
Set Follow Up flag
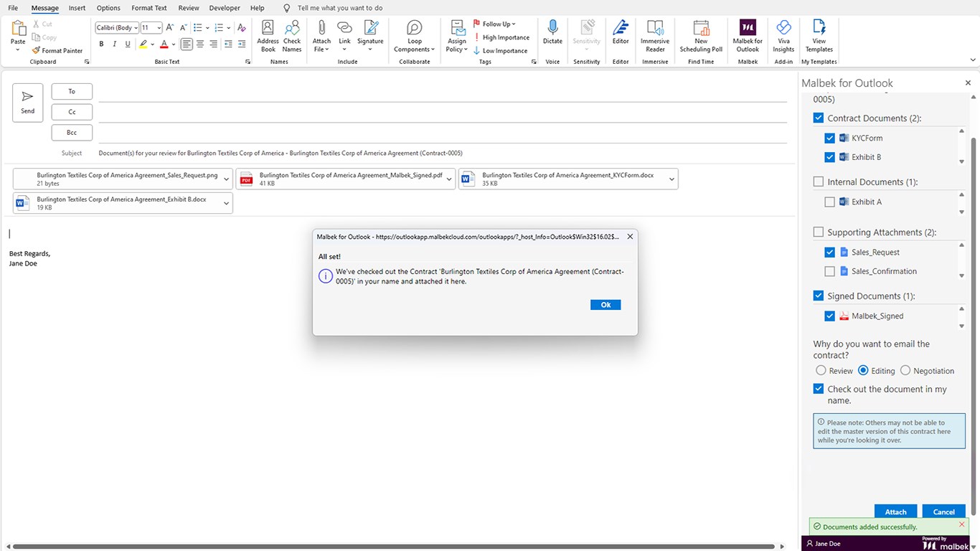tap(494, 24)
